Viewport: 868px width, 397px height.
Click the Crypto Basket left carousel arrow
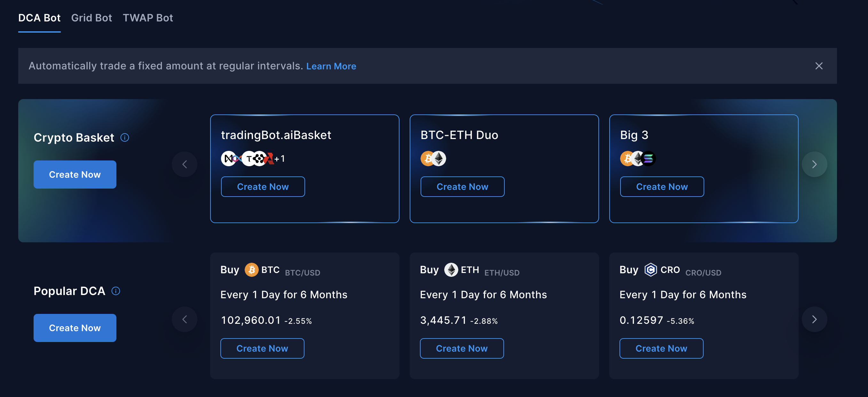pos(185,164)
